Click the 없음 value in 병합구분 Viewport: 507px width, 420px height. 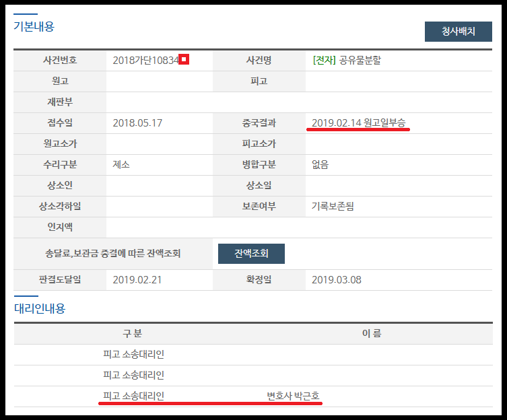point(320,165)
